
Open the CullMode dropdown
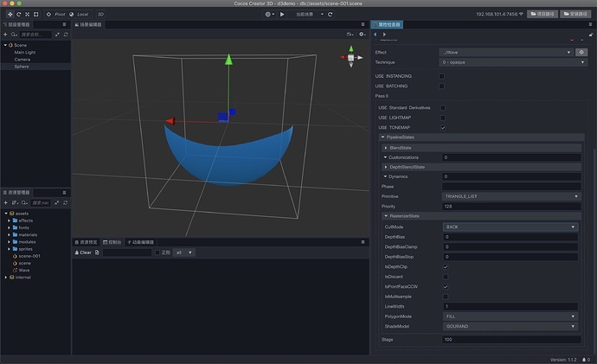click(x=510, y=227)
